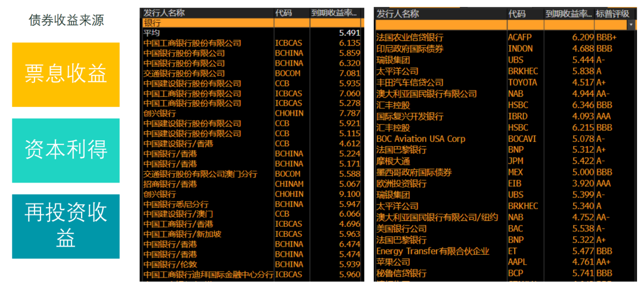Click 到期收益率 header next to 标普评级
644x290 pixels.
pyautogui.click(x=569, y=14)
